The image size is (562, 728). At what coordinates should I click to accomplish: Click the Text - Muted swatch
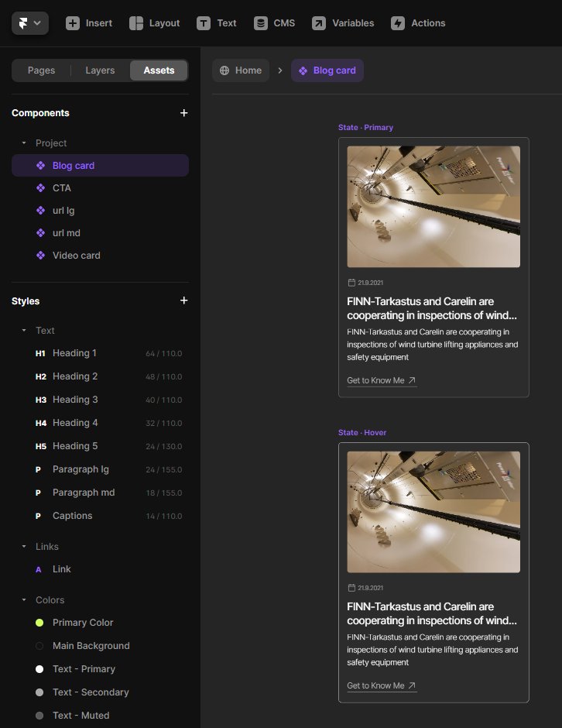point(39,716)
